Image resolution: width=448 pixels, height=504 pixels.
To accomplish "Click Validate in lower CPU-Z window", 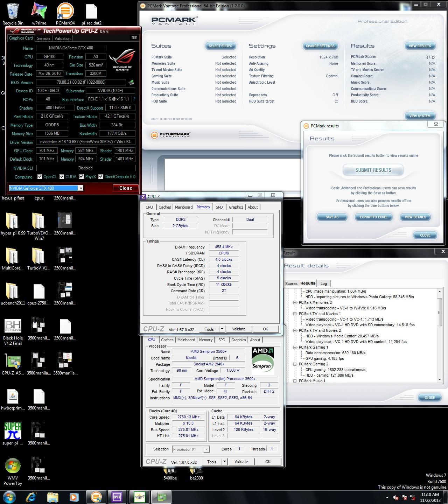I will tap(241, 462).
